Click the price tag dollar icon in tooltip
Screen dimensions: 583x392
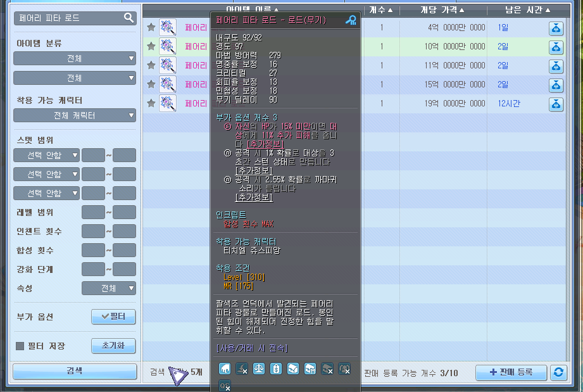pos(276,369)
